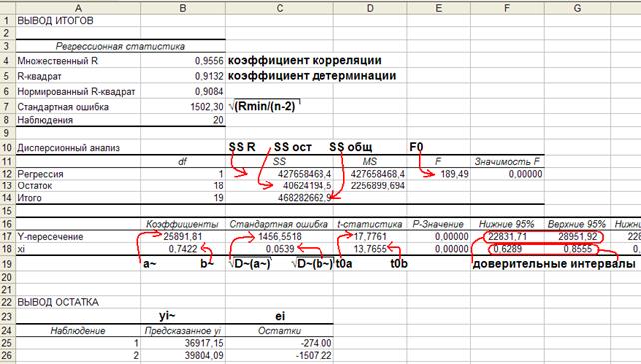Select row 1 header
The height and width of the screenshot is (364, 641).
click(7, 20)
